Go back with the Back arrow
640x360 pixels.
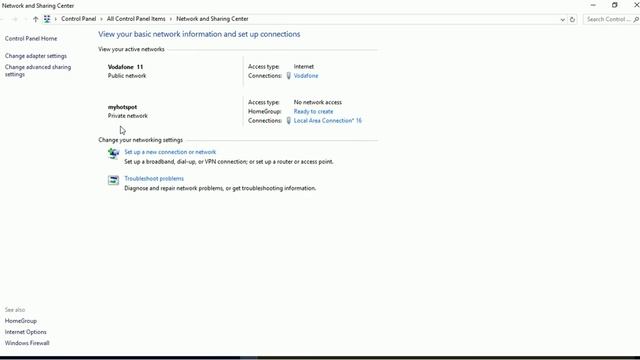click(x=3, y=19)
